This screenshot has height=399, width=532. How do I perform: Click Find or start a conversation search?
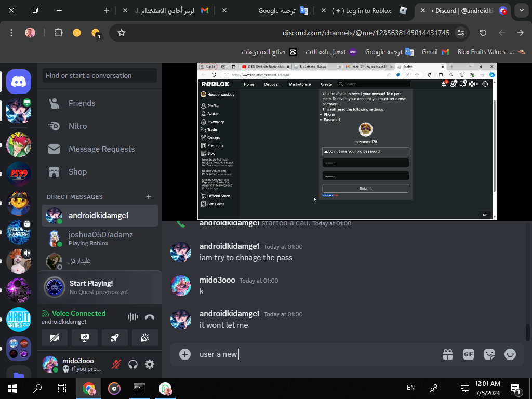click(100, 75)
